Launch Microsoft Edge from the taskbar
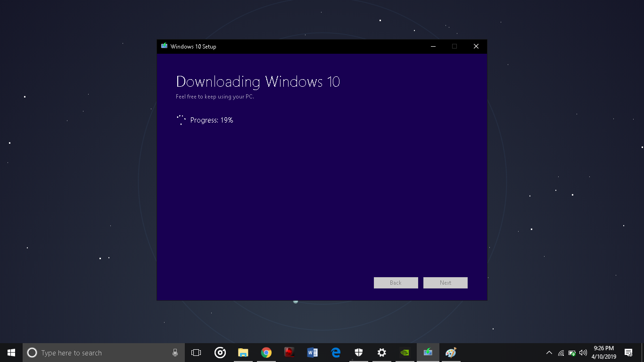The height and width of the screenshot is (362, 644). pyautogui.click(x=336, y=353)
